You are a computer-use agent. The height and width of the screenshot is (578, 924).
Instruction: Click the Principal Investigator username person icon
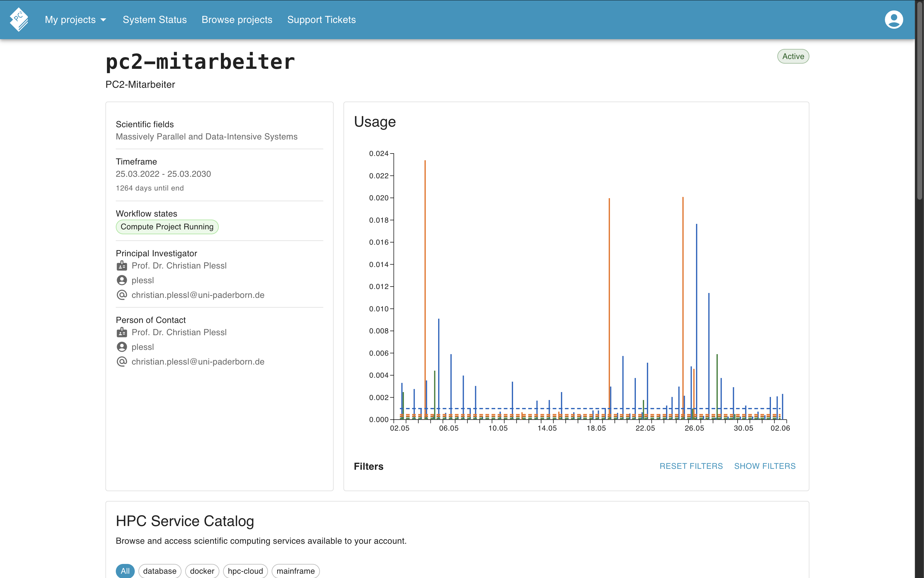(122, 280)
